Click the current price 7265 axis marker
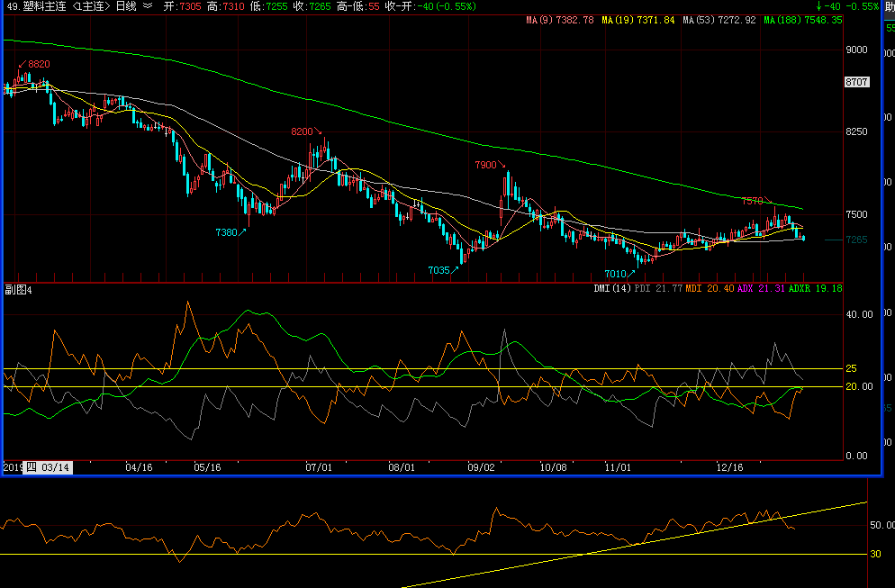Screen dimensions: 895x588 [856, 240]
